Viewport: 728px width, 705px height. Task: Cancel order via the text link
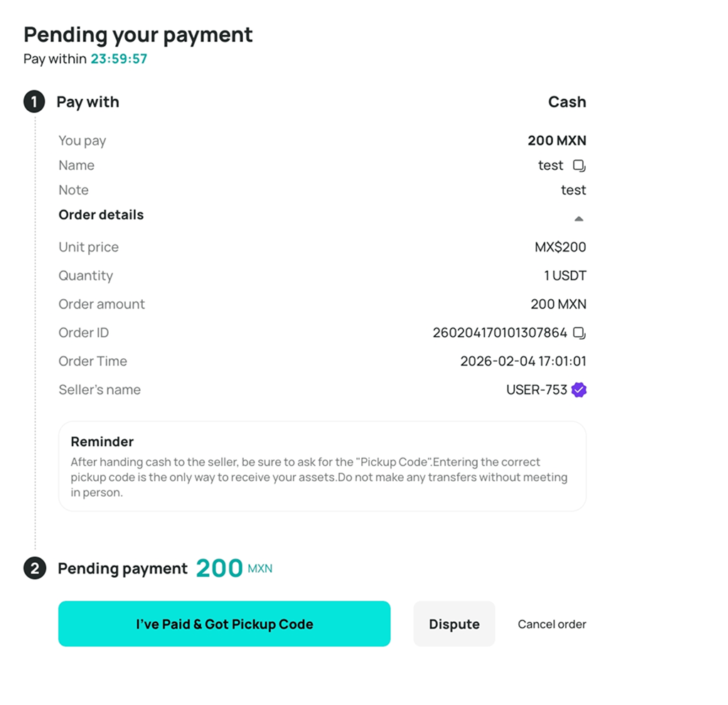click(x=552, y=624)
